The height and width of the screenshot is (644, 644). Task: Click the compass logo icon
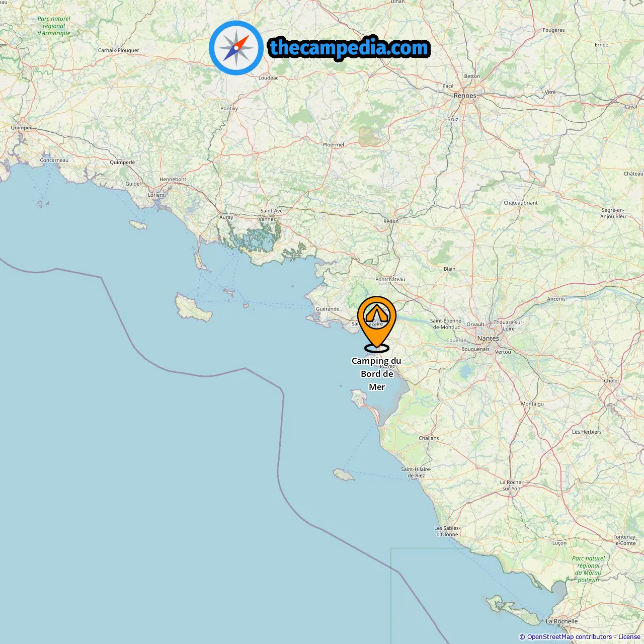pyautogui.click(x=236, y=48)
